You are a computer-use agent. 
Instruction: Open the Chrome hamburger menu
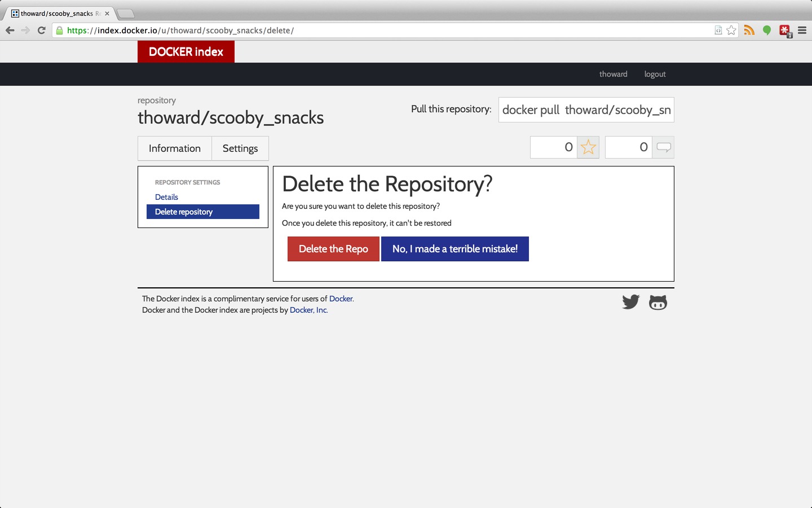point(802,30)
